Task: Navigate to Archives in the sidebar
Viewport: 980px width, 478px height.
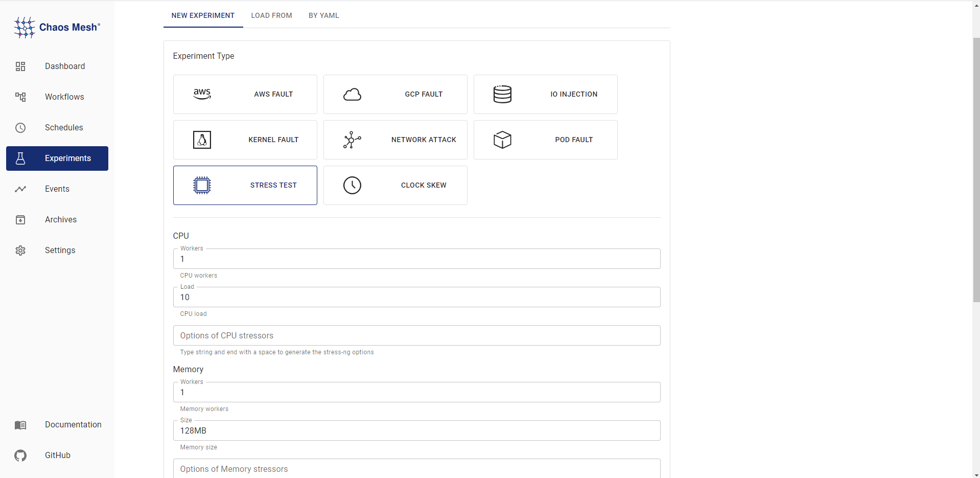Action: (x=20, y=219)
